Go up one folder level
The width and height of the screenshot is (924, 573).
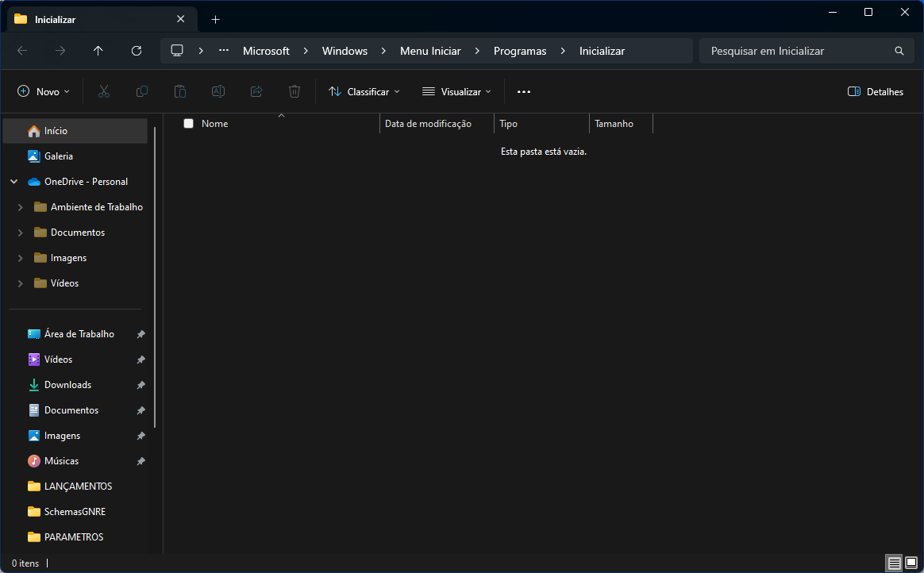(x=98, y=51)
